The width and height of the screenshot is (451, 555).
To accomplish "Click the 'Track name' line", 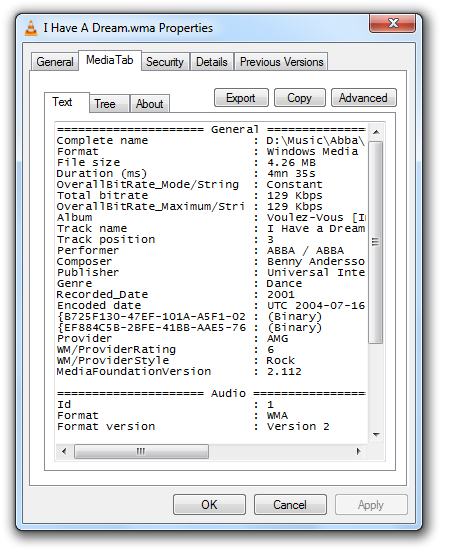I will [x=211, y=228].
